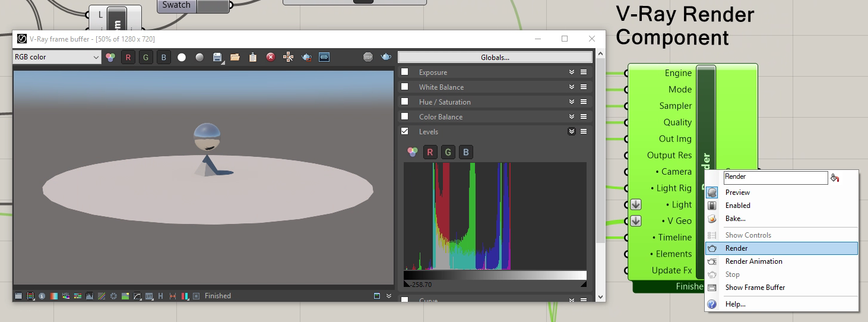The width and height of the screenshot is (868, 322).
Task: Enable the Color Balance checkbox
Action: pyautogui.click(x=405, y=116)
